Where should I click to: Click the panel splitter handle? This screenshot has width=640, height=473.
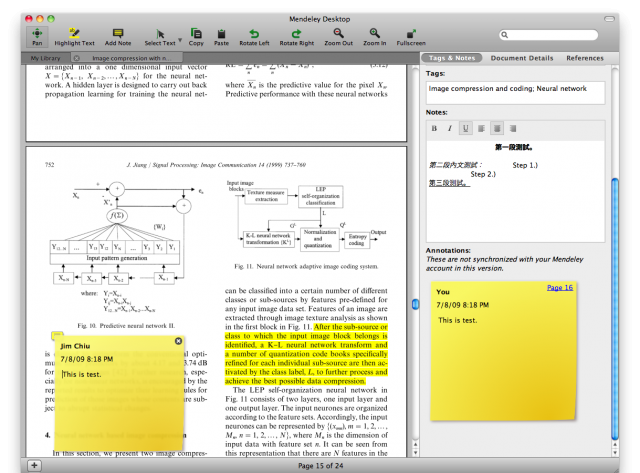[415, 304]
